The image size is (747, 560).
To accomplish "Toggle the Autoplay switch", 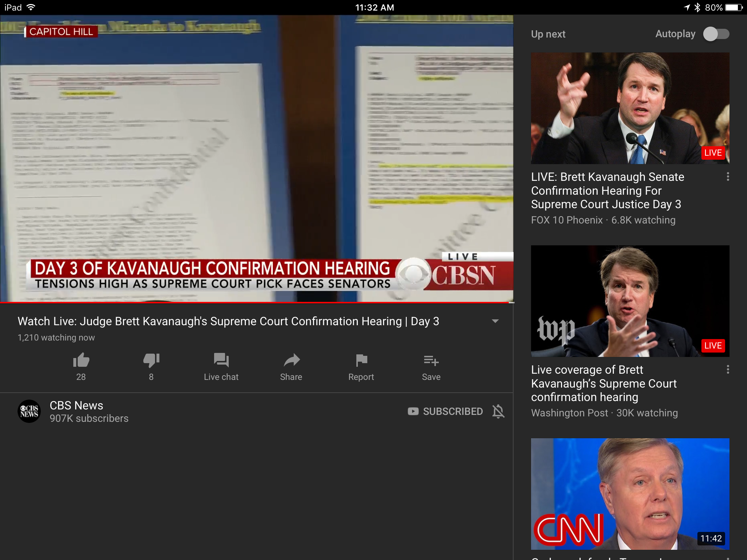I will 716,34.
